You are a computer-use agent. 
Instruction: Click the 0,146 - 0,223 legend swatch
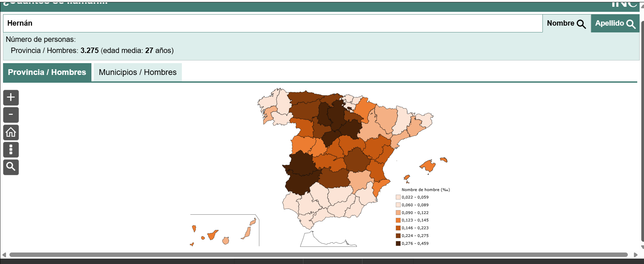tap(398, 228)
